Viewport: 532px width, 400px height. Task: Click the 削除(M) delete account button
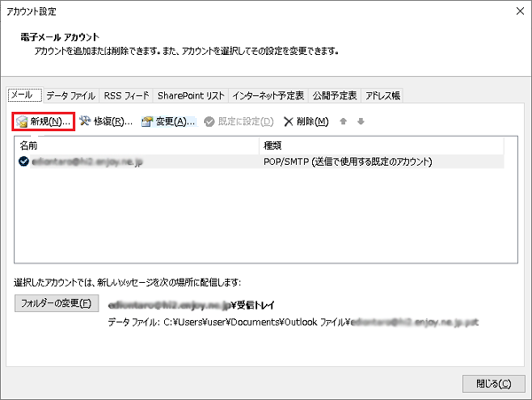(x=306, y=122)
